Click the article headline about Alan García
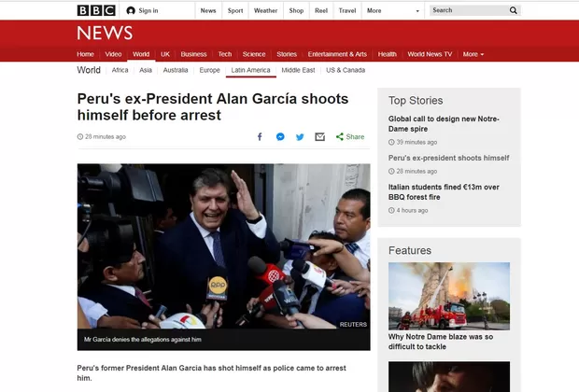 point(213,107)
